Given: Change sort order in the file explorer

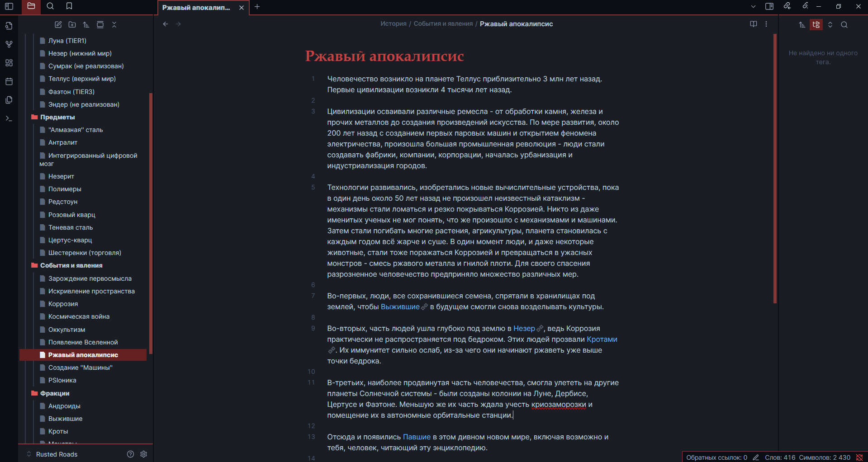Looking at the screenshot, I should 86,25.
